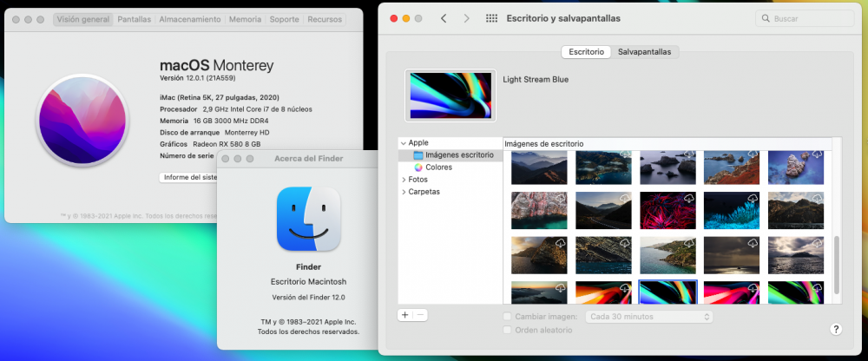
Task: Click cloud download icon on cloudy island wallpaper
Action: [818, 242]
